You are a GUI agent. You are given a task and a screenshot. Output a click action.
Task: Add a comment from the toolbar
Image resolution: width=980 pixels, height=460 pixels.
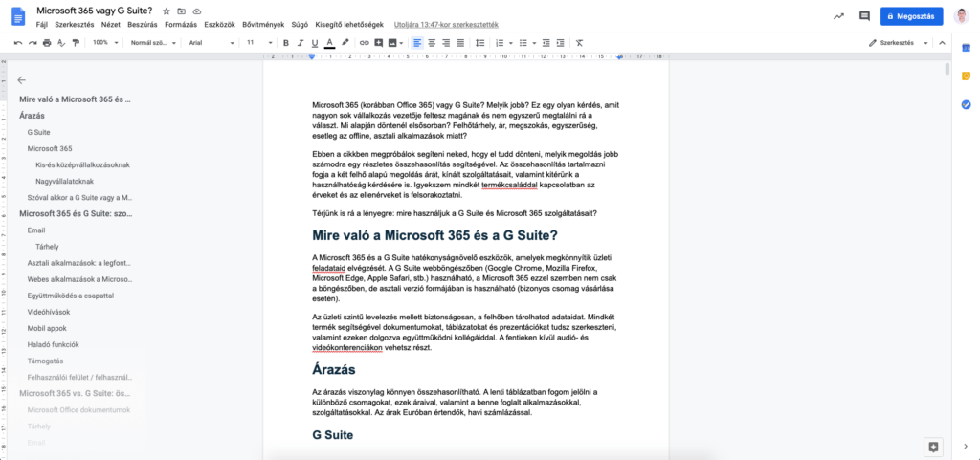(378, 43)
